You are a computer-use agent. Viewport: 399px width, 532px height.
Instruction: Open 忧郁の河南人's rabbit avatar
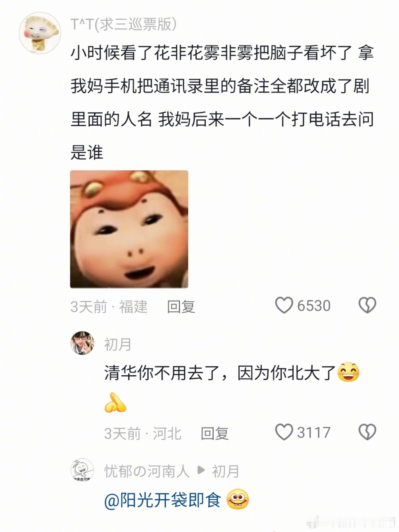[x=82, y=470]
